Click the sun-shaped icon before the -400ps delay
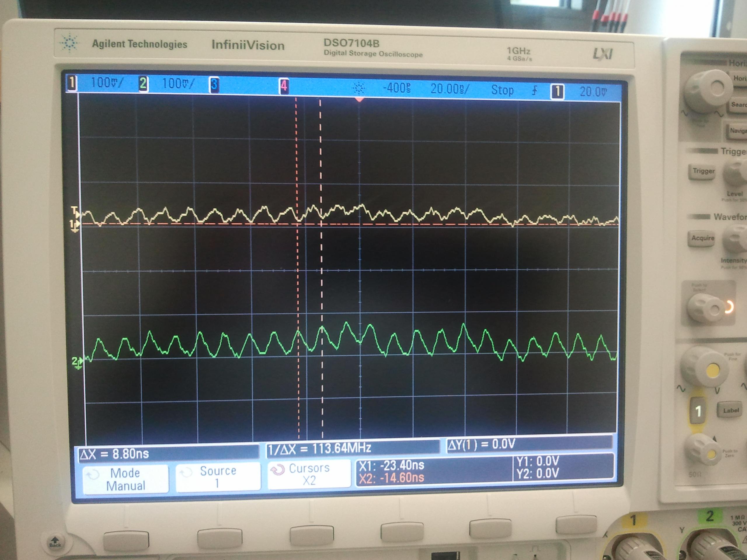This screenshot has height=560, width=747. [358, 89]
